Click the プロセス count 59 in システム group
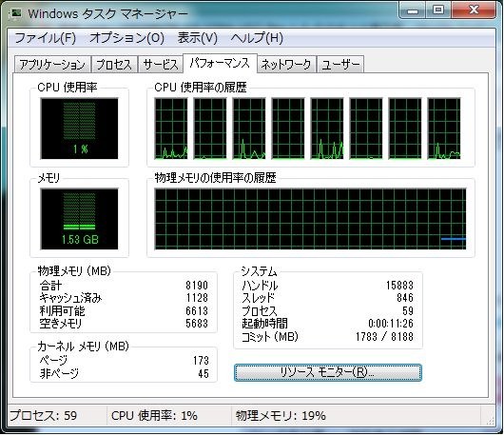This screenshot has height=436, width=504. pyautogui.click(x=408, y=311)
